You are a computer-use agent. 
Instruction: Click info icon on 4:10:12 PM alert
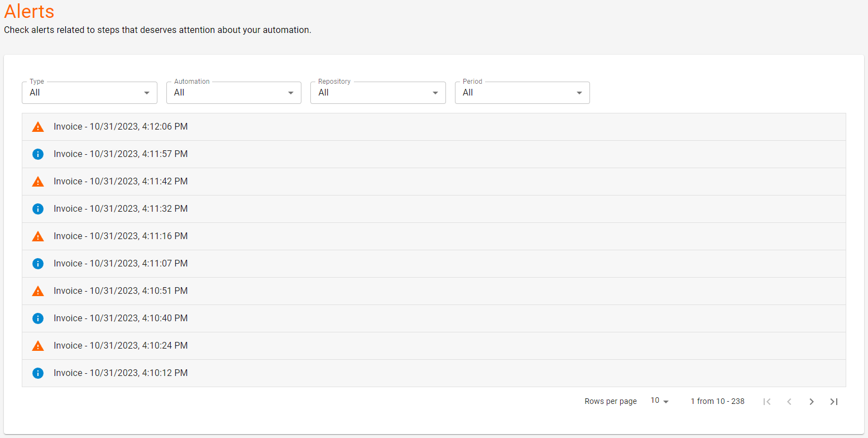point(38,373)
